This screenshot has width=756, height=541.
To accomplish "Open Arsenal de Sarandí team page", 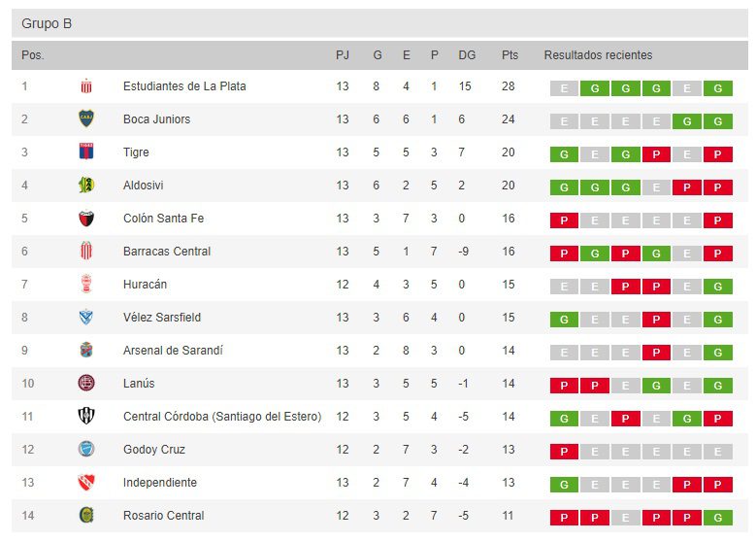I will point(173,351).
